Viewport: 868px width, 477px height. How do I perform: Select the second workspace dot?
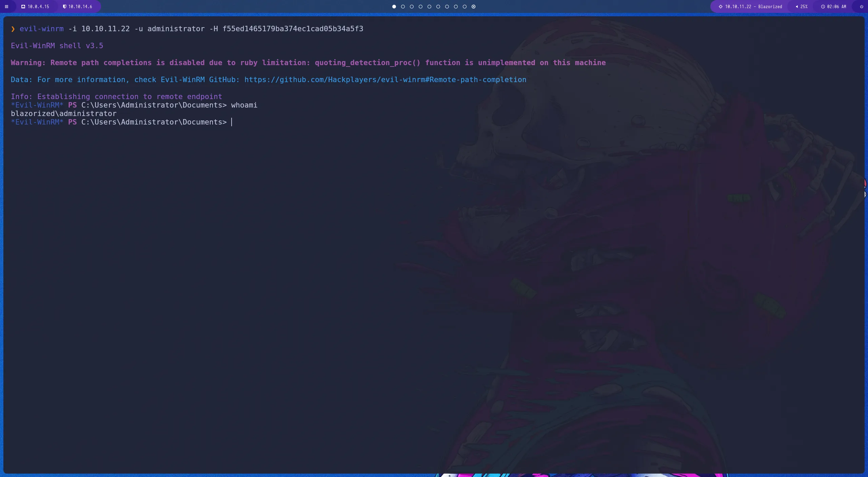click(x=402, y=6)
